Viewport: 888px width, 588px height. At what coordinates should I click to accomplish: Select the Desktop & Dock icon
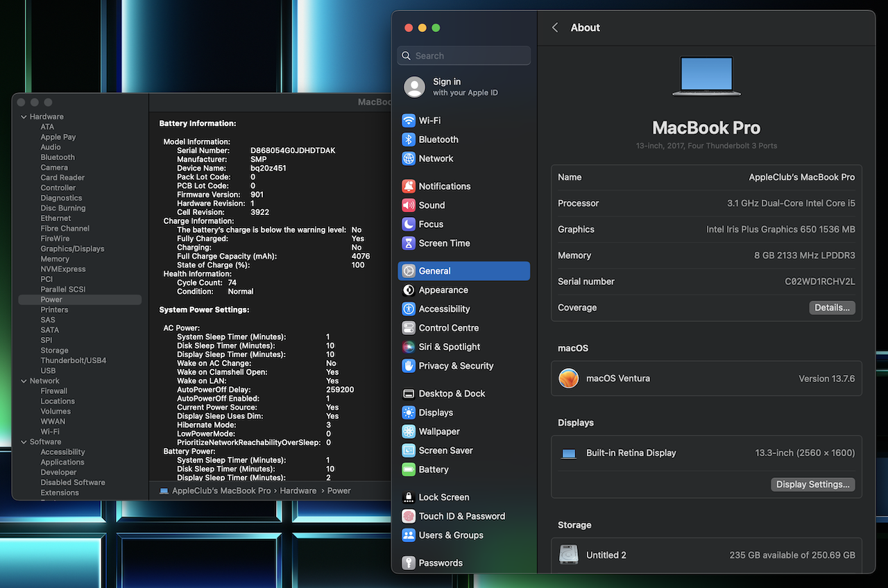coord(409,394)
